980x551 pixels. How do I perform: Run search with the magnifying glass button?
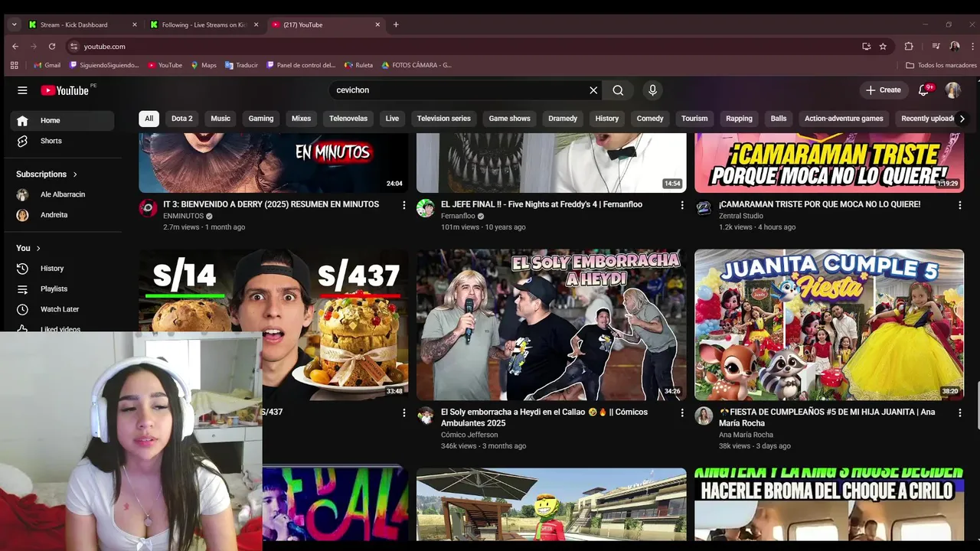(618, 90)
